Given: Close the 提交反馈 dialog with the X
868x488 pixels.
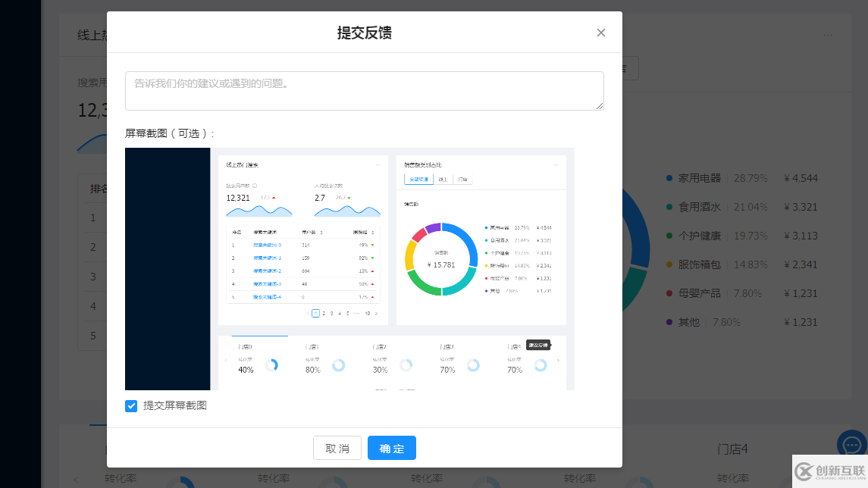Looking at the screenshot, I should click(x=601, y=33).
